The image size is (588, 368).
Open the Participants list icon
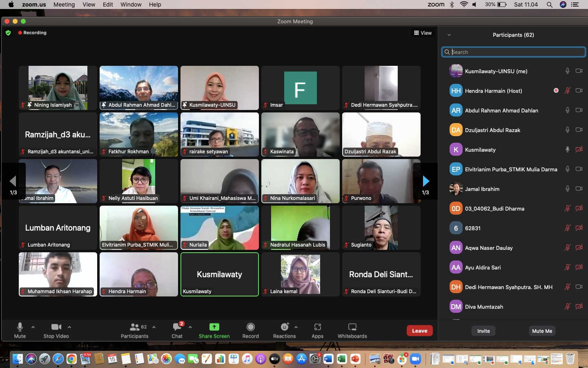pos(134,327)
